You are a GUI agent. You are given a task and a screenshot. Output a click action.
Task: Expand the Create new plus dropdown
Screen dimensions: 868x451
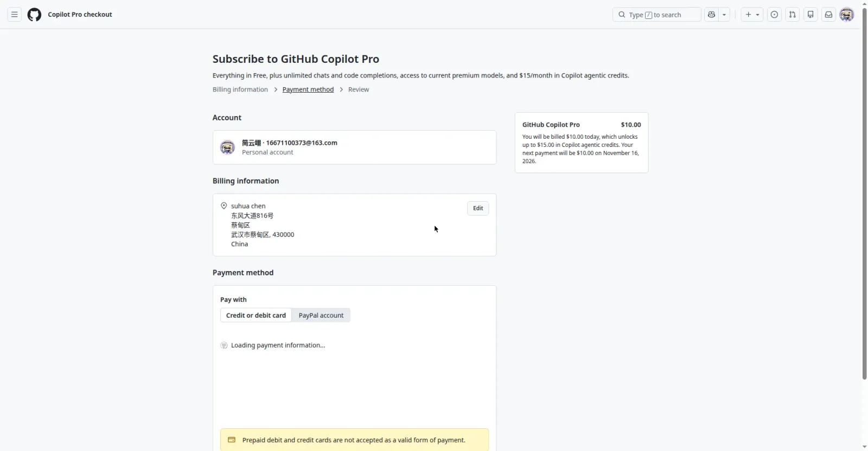[752, 15]
